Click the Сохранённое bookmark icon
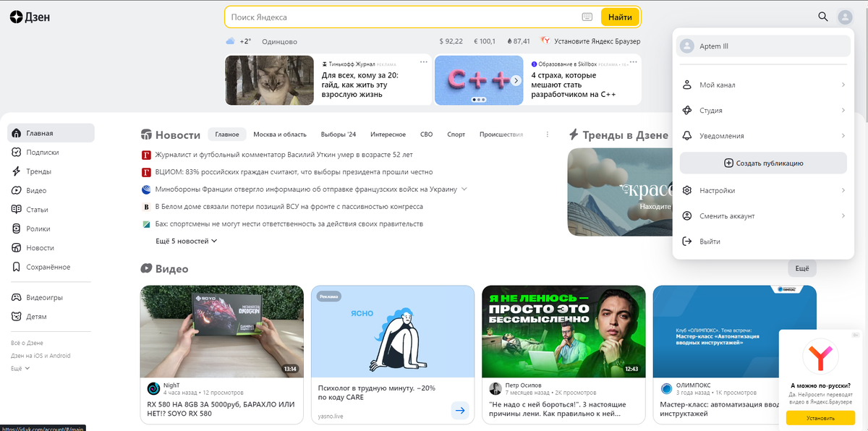Screen dimensions: 868x431 tap(17, 267)
